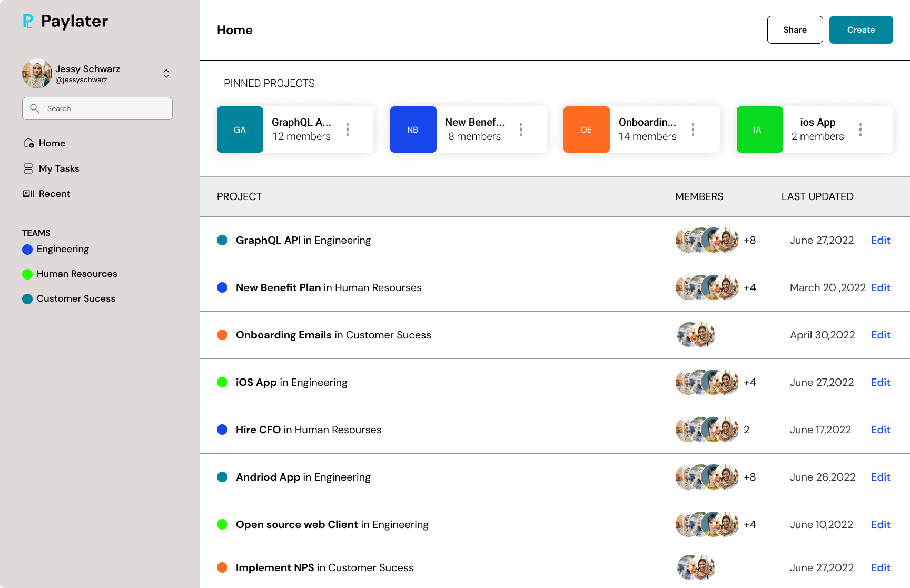
Task: Expand the Jessy Schwarz profile chevron
Action: pos(166,73)
